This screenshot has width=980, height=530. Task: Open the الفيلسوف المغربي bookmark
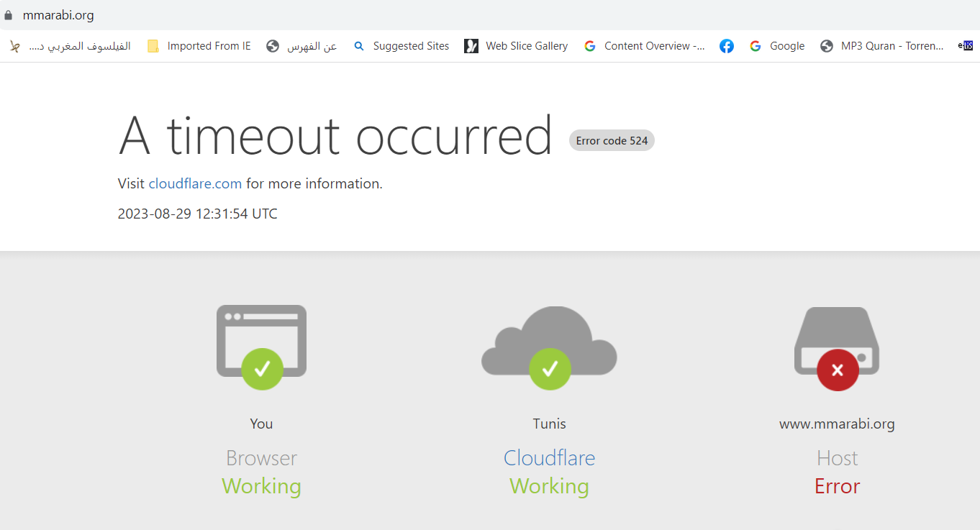tap(70, 46)
